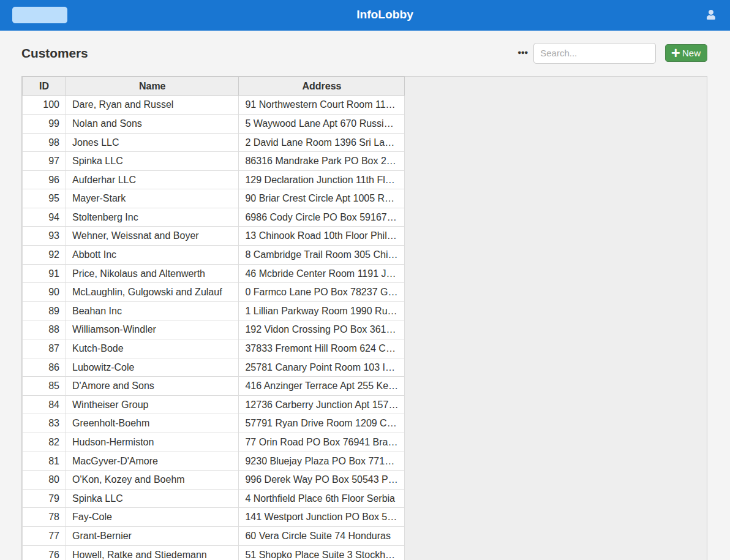Click the InfoLobby title link
Viewport: 730px width, 560px height.
pos(385,15)
